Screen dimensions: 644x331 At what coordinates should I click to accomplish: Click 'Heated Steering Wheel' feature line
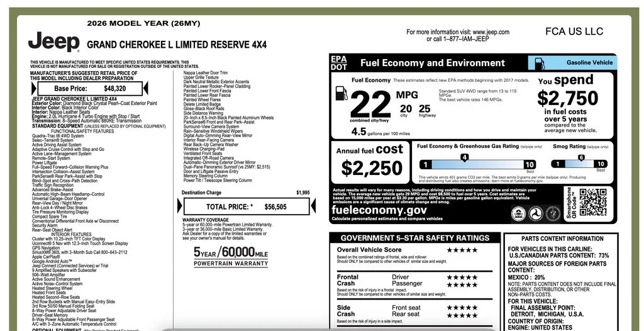(x=52, y=288)
